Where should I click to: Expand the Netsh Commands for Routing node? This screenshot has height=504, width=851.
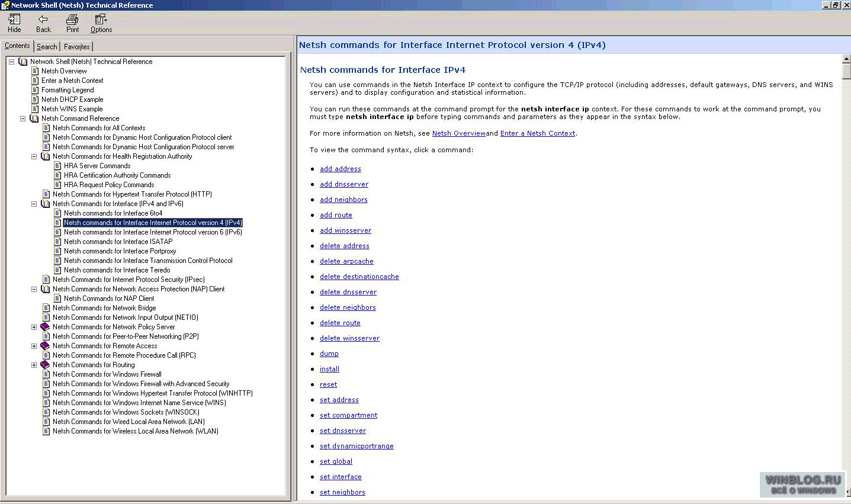[x=34, y=365]
